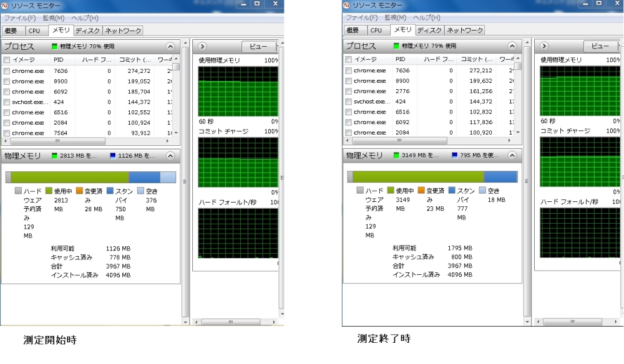Tick the chrome.exe PID 2776 checkbox
Viewport: 624px width, 364px height.
coord(348,91)
